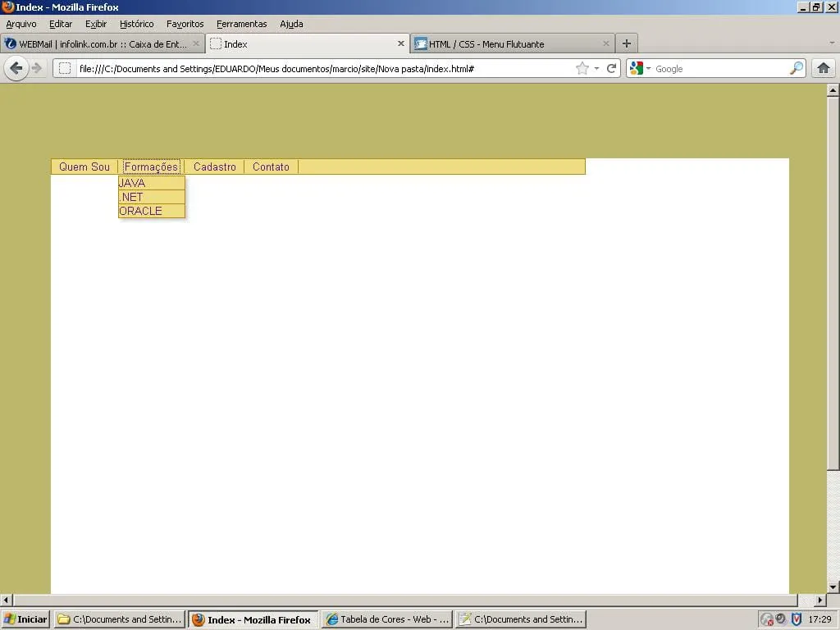Click the leftmost system tray icon
The width and height of the screenshot is (840, 630).
(x=767, y=619)
